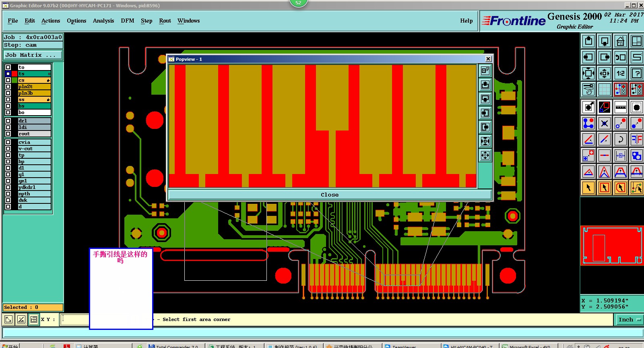Click the previous view undo-zoom icon
The height and width of the screenshot is (348, 644).
(x=621, y=57)
